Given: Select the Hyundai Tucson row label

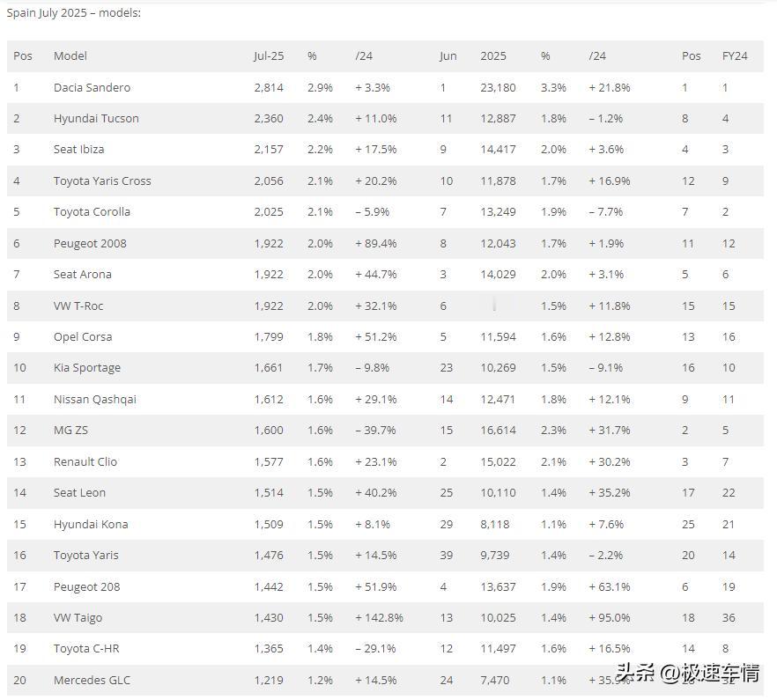Looking at the screenshot, I should click(96, 118).
